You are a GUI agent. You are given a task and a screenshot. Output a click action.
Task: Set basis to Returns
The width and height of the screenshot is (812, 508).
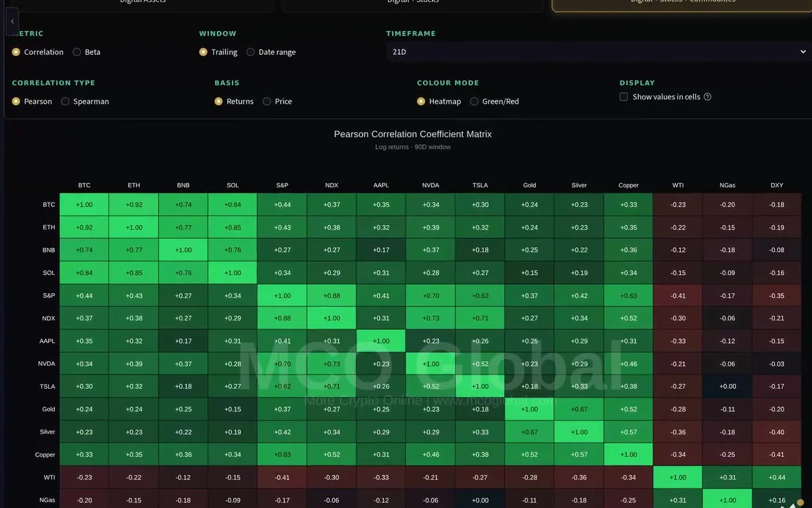tap(234, 102)
